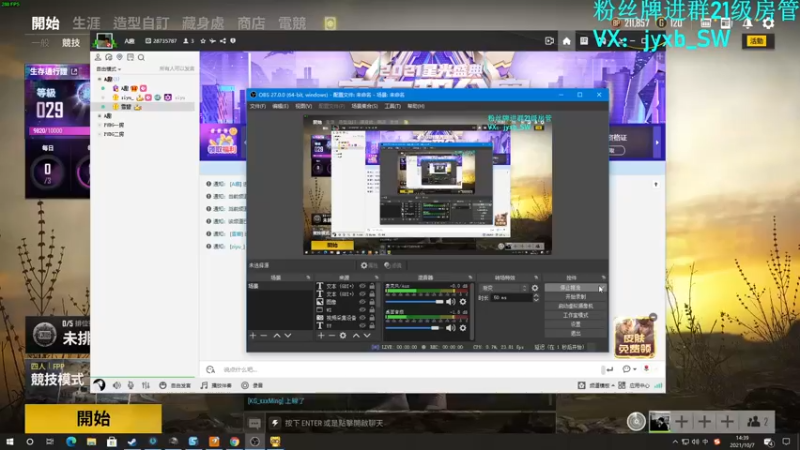The width and height of the screenshot is (800, 450).
Task: Start the virtual camera in OBS
Action: 575,306
